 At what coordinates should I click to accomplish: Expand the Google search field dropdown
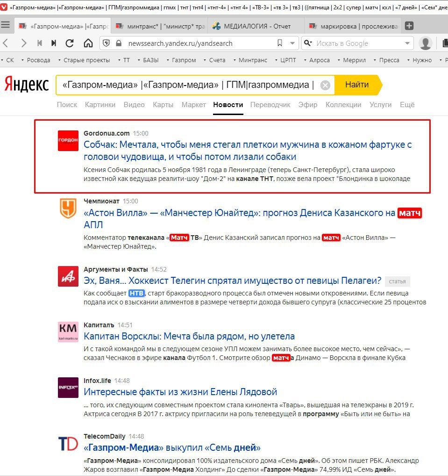(407, 43)
